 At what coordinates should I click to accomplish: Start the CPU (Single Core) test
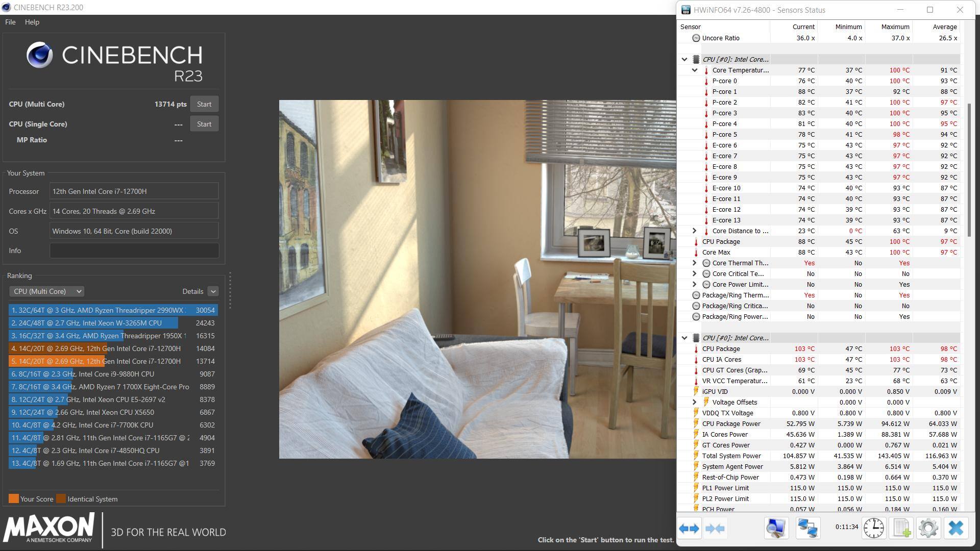point(204,124)
